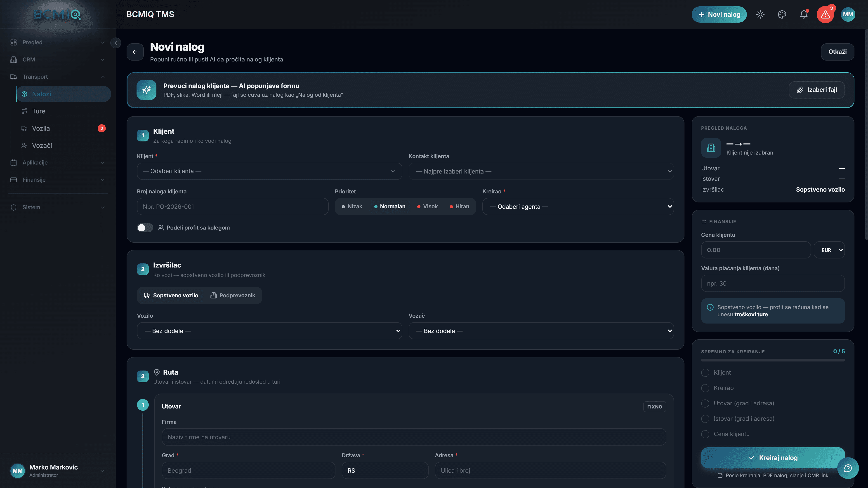Open the Vozač Bez dodele dropdown

[541, 331]
